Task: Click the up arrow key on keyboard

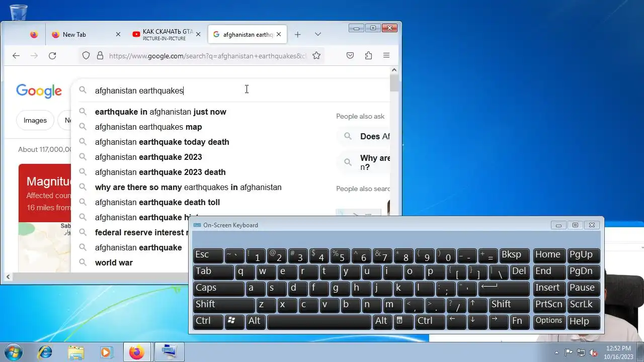Action: pyautogui.click(x=477, y=305)
